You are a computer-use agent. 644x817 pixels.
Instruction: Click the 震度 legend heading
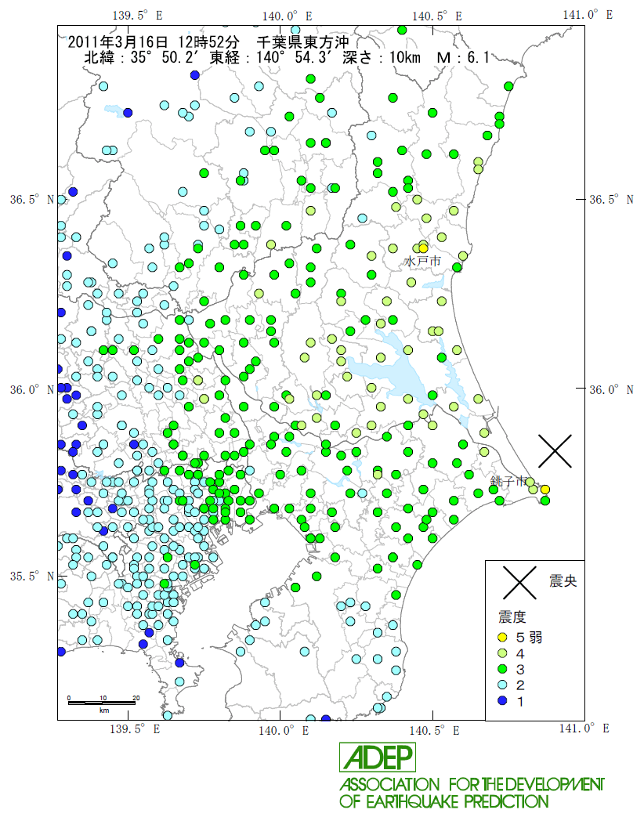coord(512,617)
